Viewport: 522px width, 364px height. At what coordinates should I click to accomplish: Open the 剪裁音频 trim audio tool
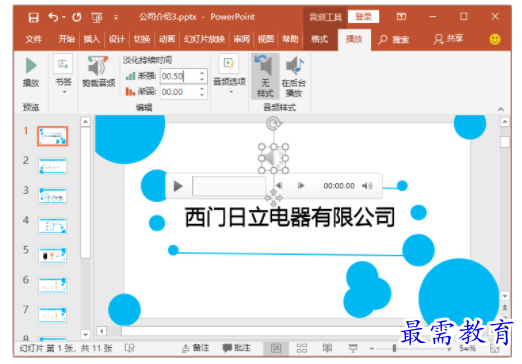98,72
